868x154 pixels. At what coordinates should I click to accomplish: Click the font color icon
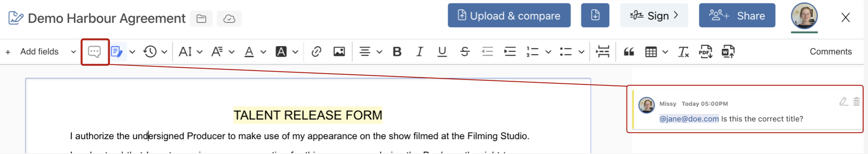click(x=249, y=52)
